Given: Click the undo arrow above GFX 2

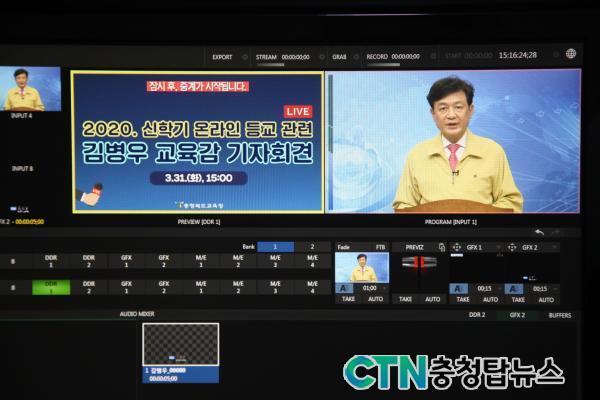Looking at the screenshot, I should pos(540,232).
